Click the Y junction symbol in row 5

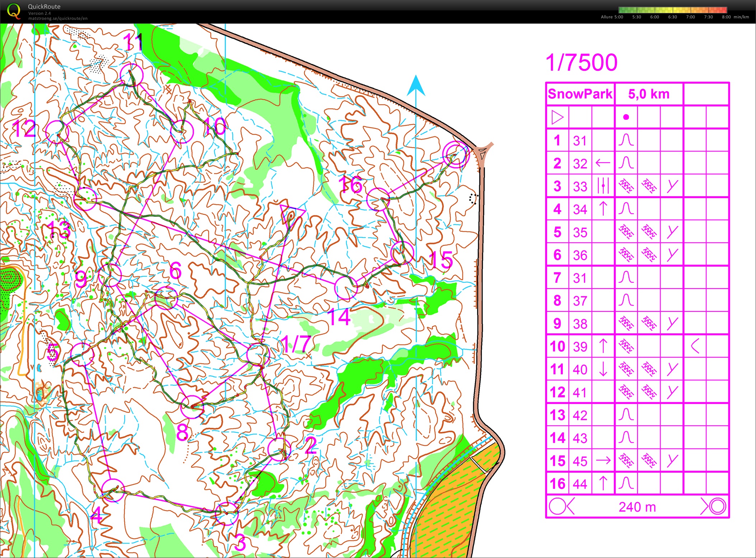pos(672,231)
